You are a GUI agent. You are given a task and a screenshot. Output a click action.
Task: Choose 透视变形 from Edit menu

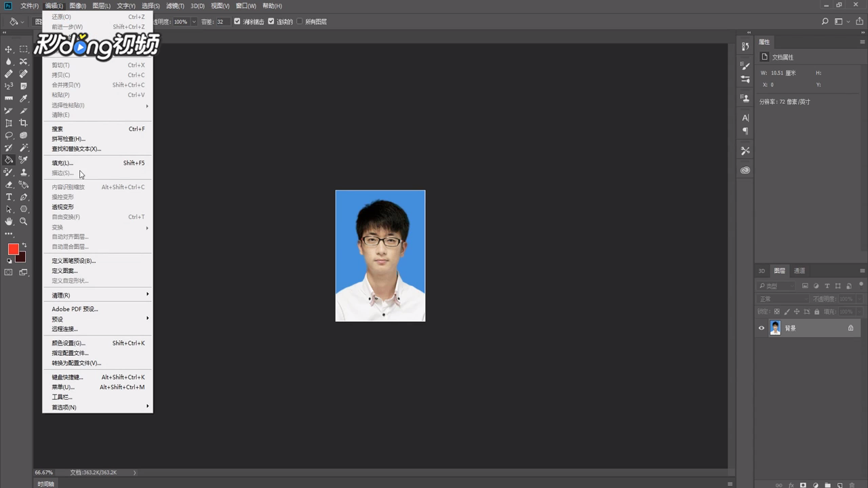coord(99,207)
